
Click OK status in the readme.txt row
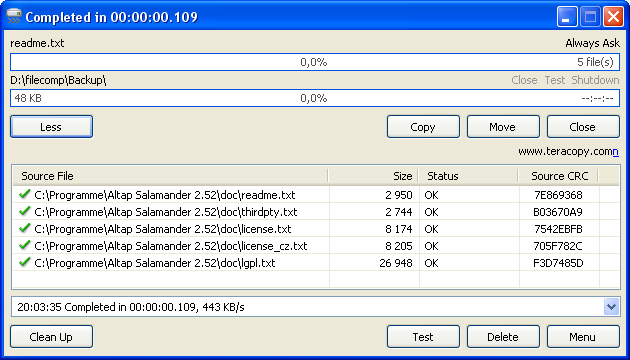432,195
